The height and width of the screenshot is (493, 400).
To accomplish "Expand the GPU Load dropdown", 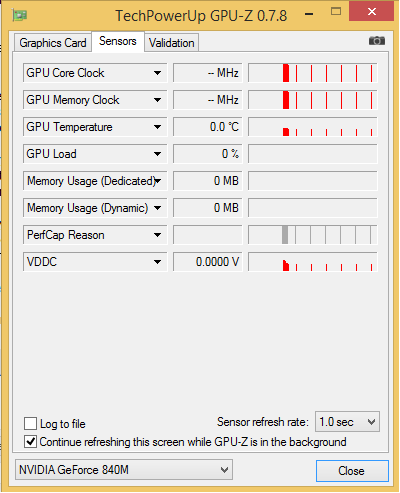I will (95, 154).
